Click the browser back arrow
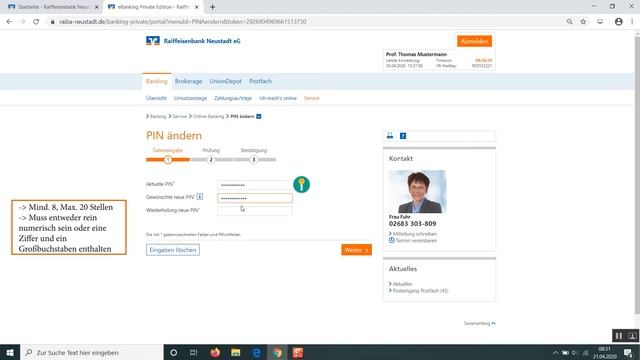640x360 pixels. coord(9,22)
